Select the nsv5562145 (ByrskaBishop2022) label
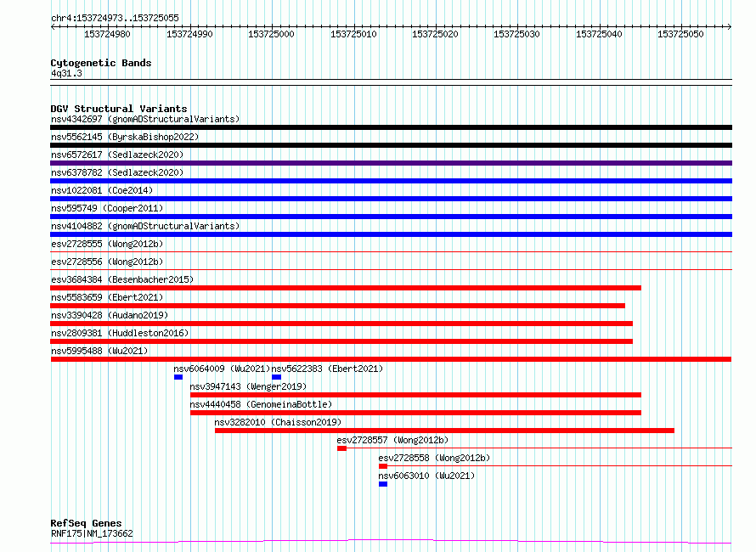The width and height of the screenshot is (756, 552). click(x=125, y=137)
